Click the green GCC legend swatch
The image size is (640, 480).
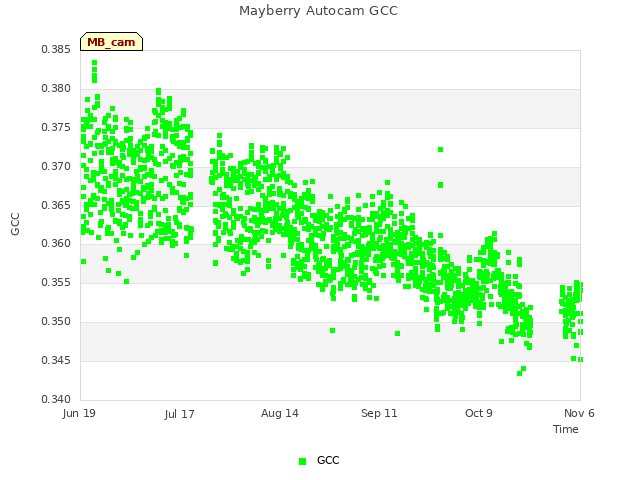coord(302,461)
